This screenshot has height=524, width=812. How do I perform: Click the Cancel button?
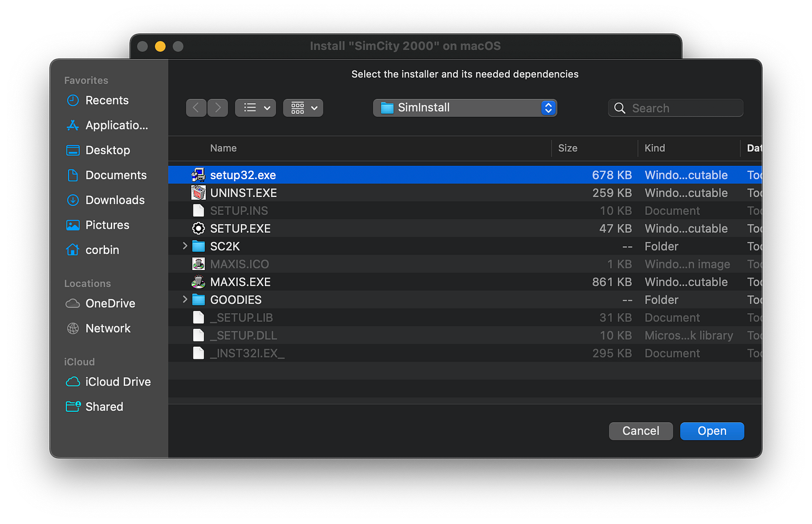coord(641,431)
